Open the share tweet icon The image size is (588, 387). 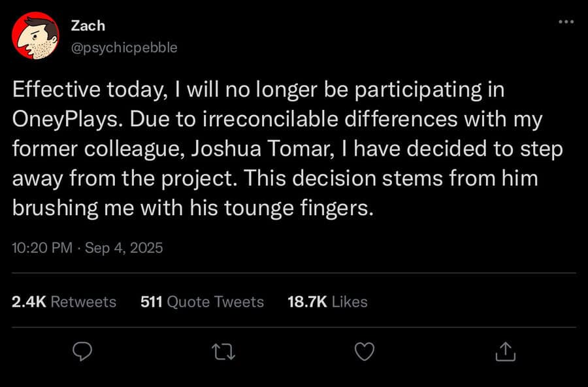point(506,351)
